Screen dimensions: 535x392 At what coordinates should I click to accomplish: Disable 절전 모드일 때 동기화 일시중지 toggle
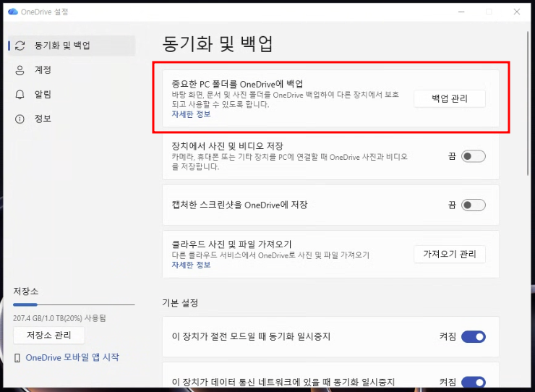[474, 337]
